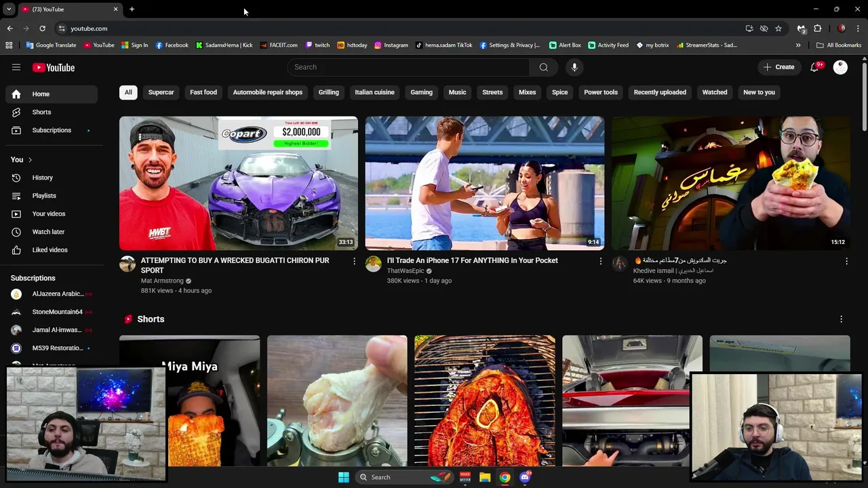868x488 pixels.
Task: Bookmark this page with star icon
Action: coord(778,28)
